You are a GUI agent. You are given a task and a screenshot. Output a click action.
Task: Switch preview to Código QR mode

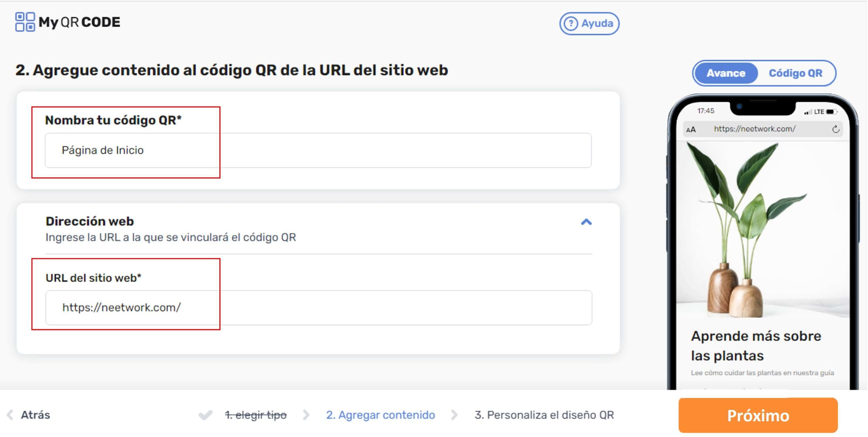pos(796,73)
